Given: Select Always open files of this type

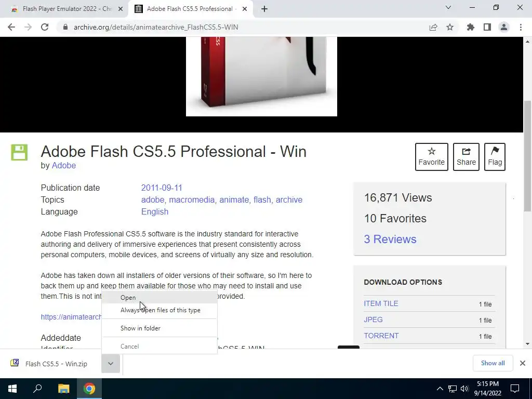Looking at the screenshot, I should (x=159, y=310).
